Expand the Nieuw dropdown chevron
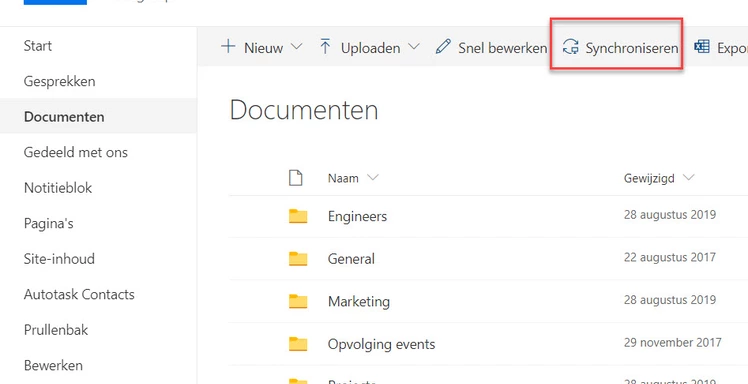Viewport: 748px width, 384px height. click(296, 47)
